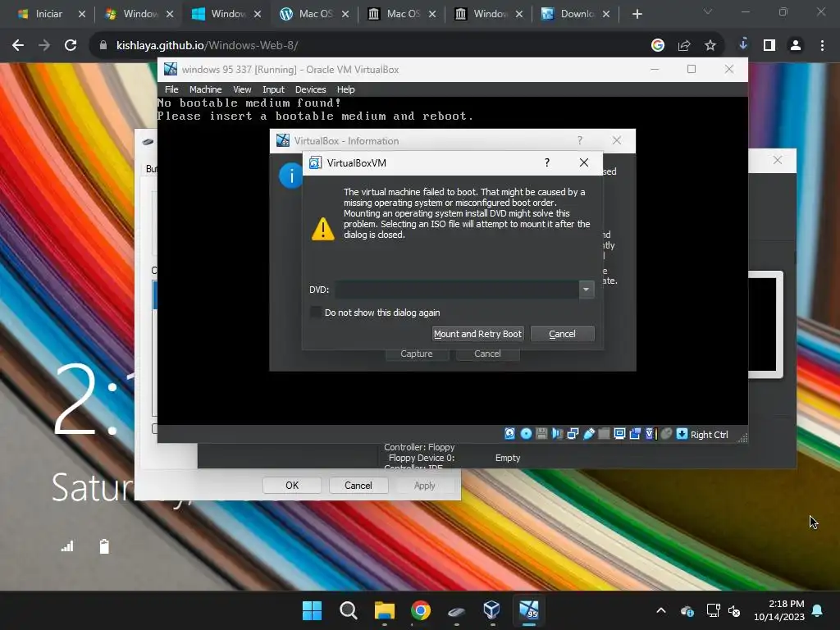Open taskbar Search
This screenshot has width=840, height=630.
click(348, 610)
